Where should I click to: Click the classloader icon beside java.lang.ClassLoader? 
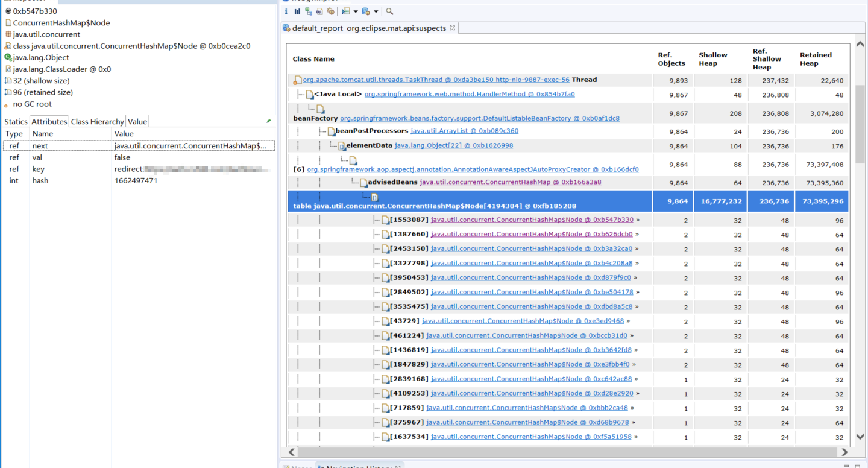8,69
